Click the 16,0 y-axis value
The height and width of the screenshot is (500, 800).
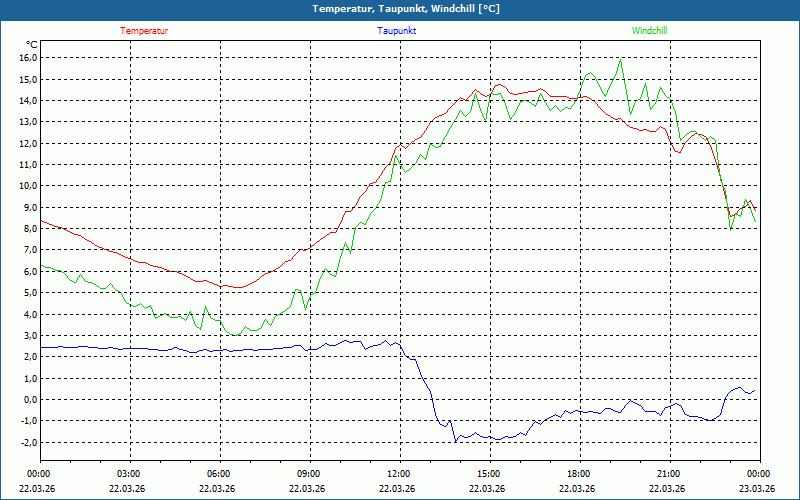(x=29, y=58)
